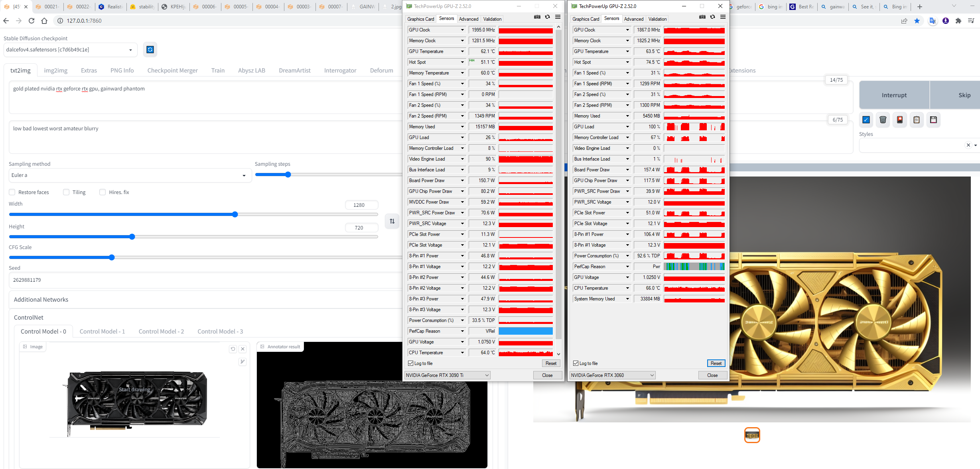The image size is (980, 469).
Task: Click the save style floppy disk icon
Action: [x=933, y=120]
